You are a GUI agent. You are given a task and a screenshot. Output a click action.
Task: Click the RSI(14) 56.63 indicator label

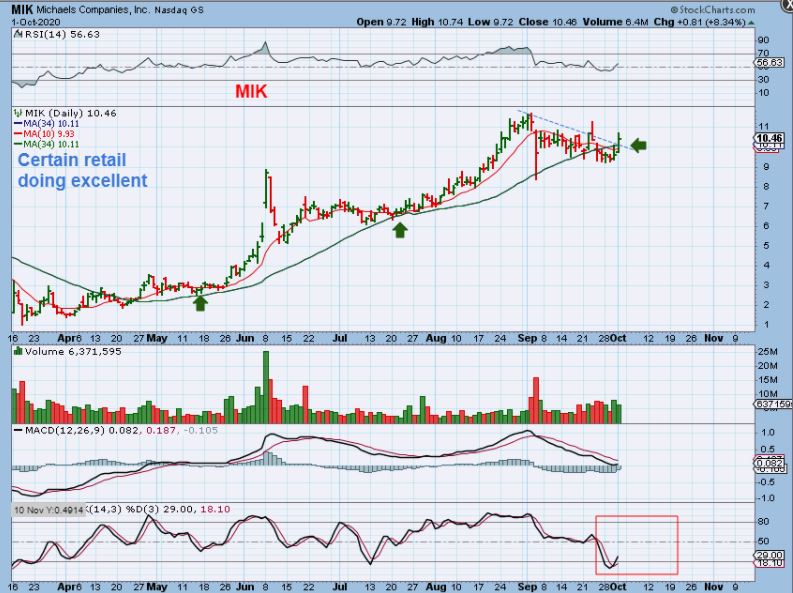coord(62,34)
